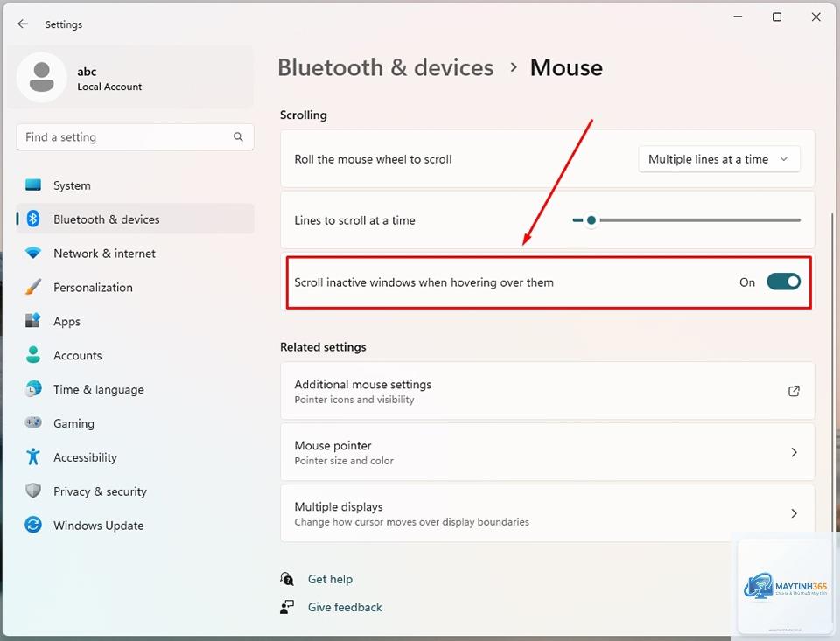840x641 pixels.
Task: Click the Give feedback person icon
Action: (x=287, y=607)
